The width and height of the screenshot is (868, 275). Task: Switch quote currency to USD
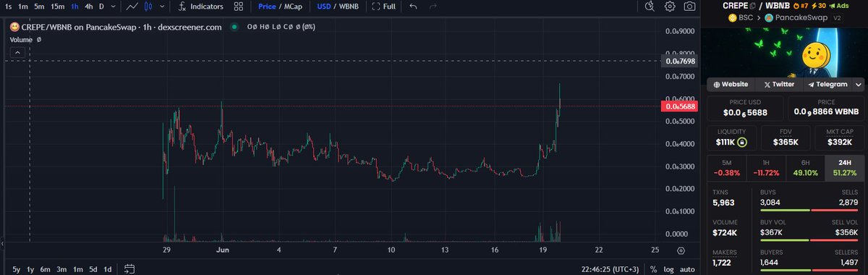[325, 7]
